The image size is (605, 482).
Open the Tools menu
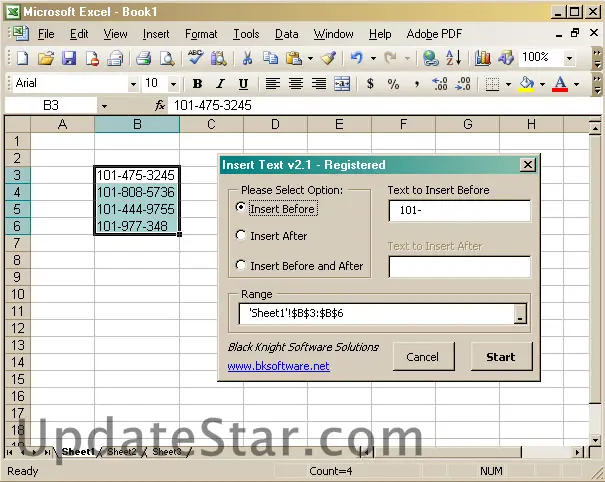[246, 34]
